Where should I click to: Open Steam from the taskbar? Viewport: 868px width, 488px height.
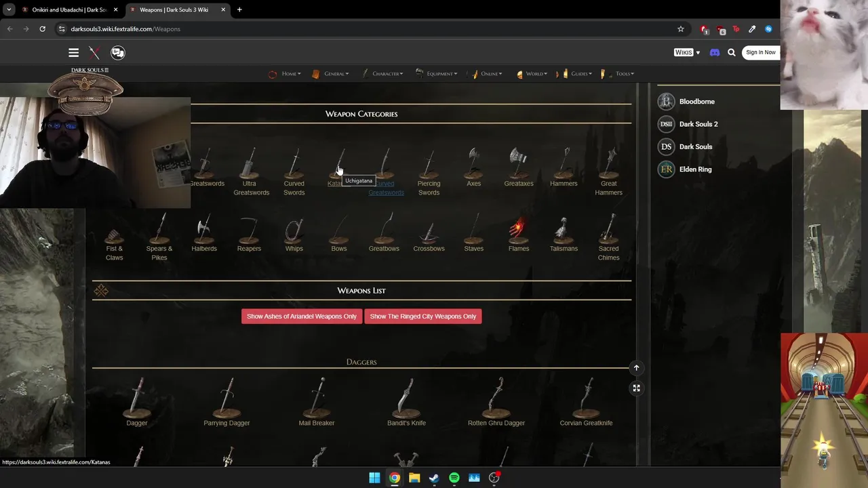point(434,478)
